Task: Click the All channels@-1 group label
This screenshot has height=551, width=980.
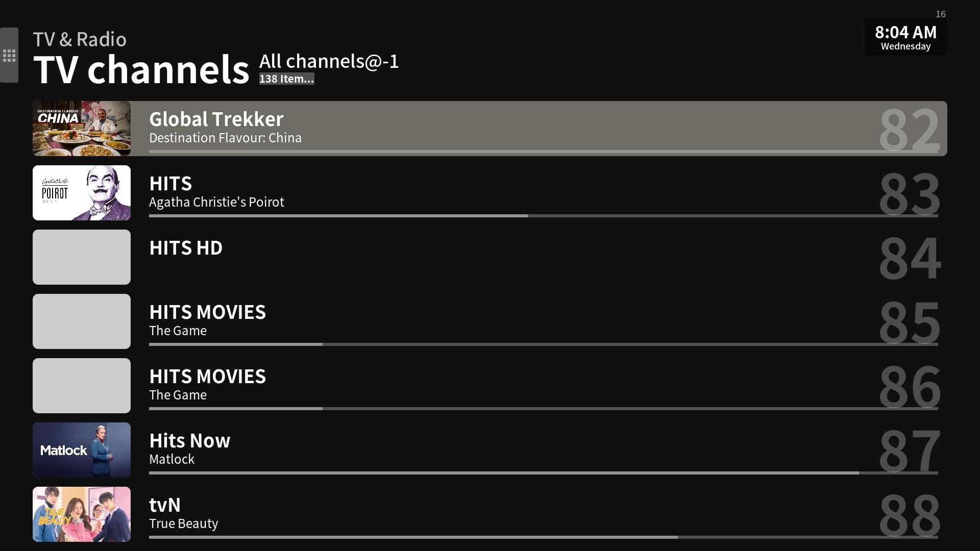Action: click(x=329, y=61)
